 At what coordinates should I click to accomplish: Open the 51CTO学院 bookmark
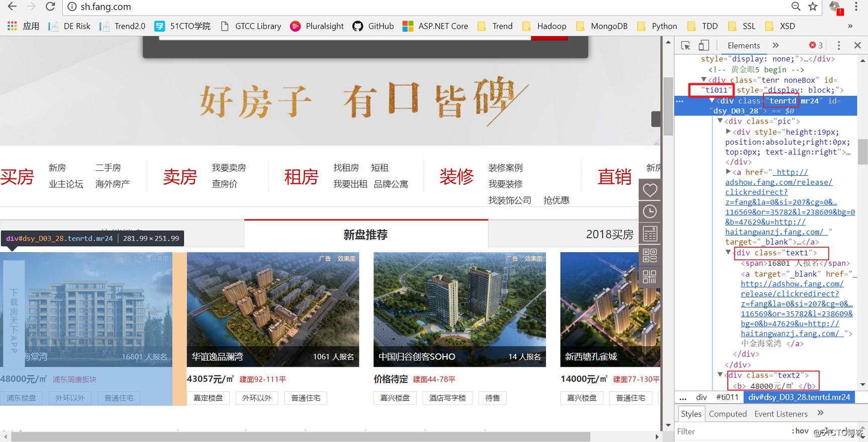click(x=182, y=26)
